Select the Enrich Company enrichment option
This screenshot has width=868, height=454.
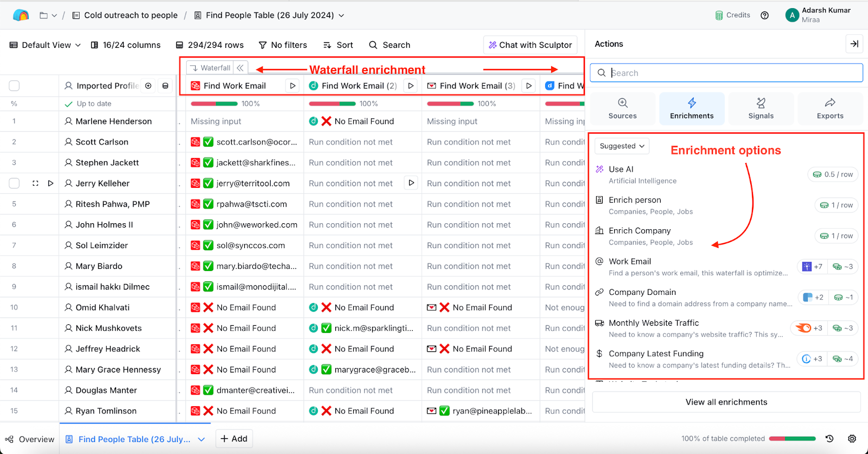pyautogui.click(x=726, y=236)
